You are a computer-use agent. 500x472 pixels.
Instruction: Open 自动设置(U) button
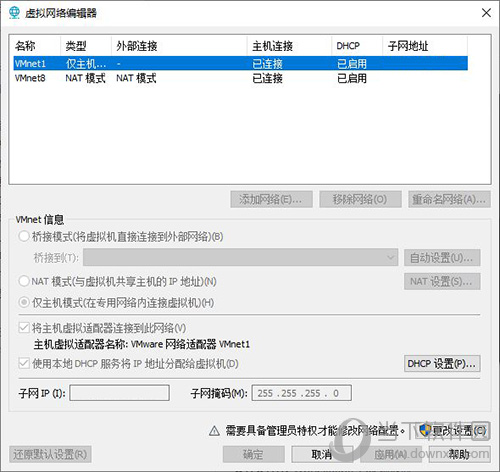pos(442,257)
